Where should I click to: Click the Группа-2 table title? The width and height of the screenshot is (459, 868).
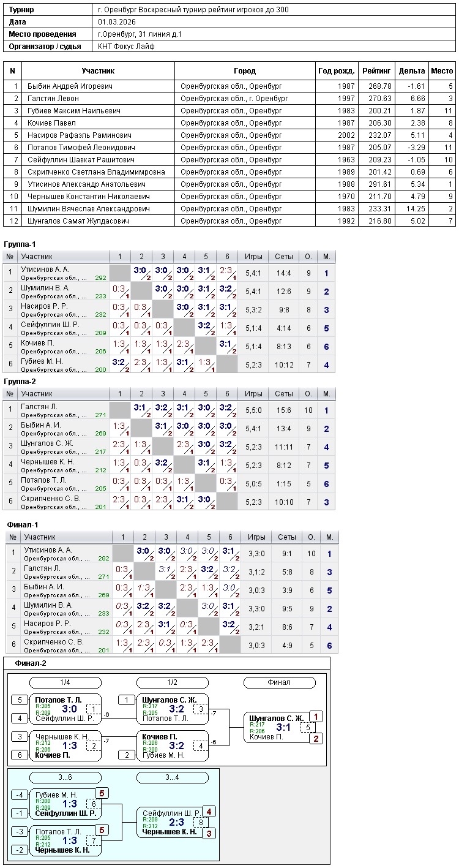(20, 381)
